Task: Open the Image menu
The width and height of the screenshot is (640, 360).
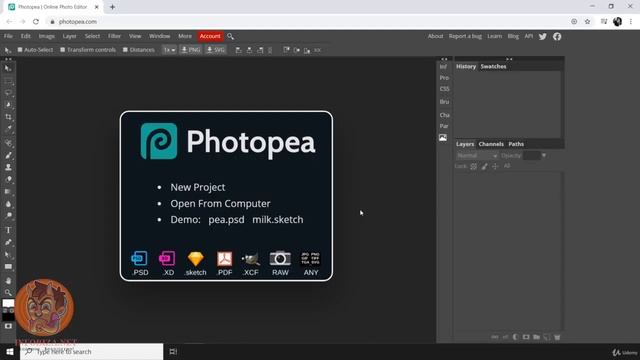Action: pos(47,36)
